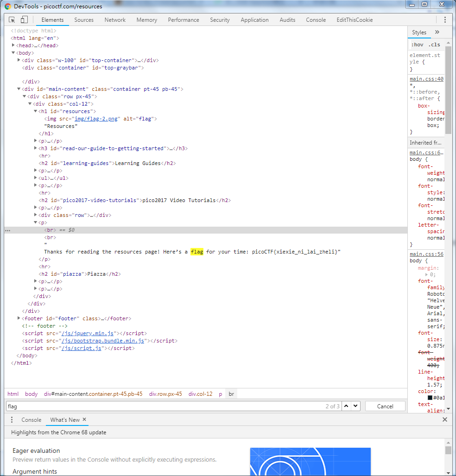Switch to the top Console tab

(316, 20)
